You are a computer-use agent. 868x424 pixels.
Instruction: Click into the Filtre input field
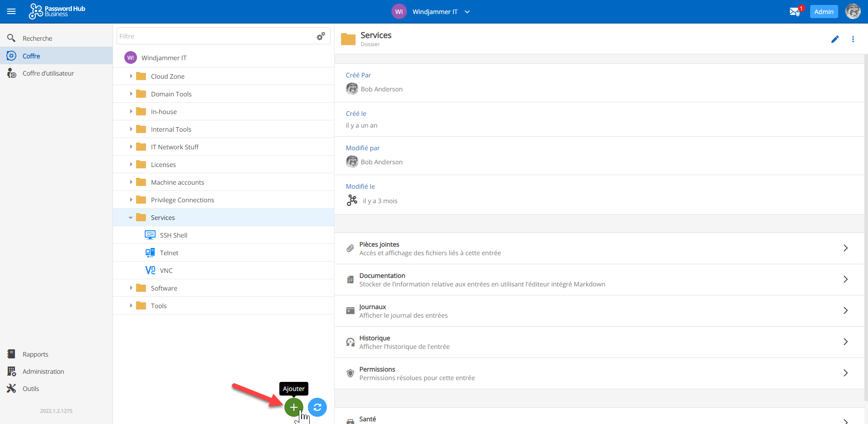215,36
